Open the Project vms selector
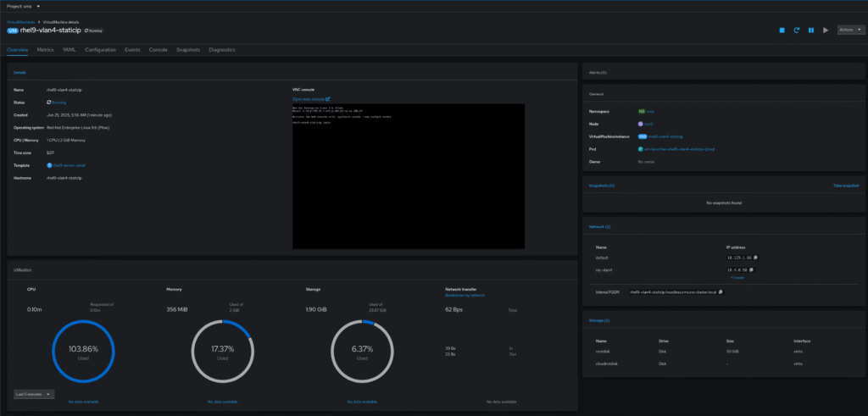The height and width of the screenshot is (416, 868). [x=23, y=6]
